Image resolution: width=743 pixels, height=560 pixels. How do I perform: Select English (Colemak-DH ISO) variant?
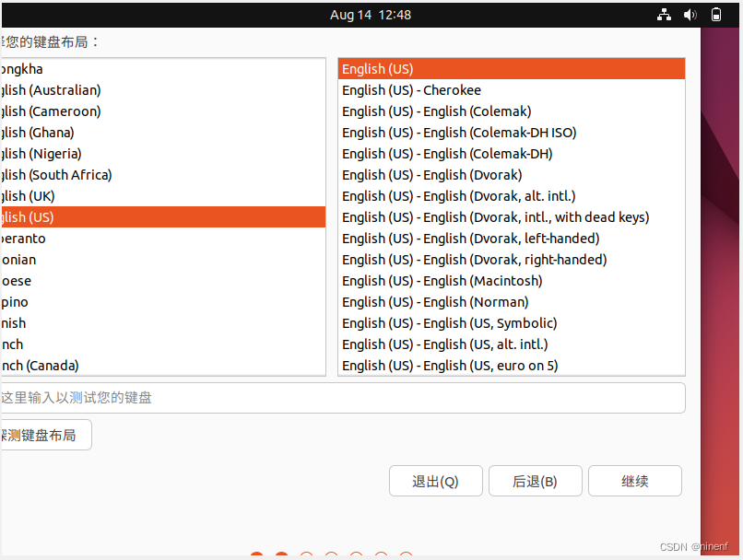[512, 133]
